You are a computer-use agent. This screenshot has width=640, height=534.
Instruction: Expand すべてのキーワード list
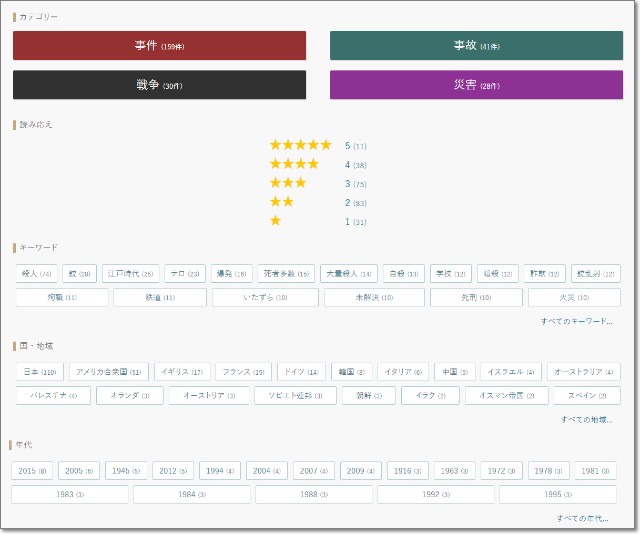click(576, 321)
